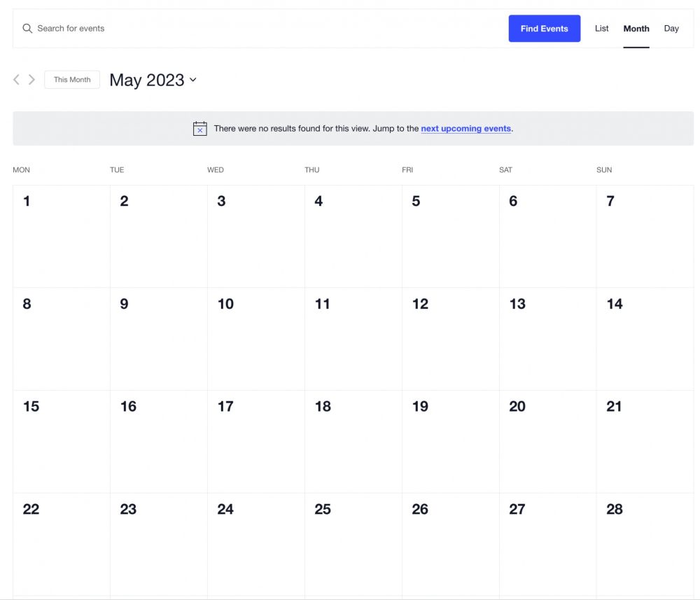Select day 7 in the calendar
This screenshot has width=700, height=600.
[610, 202]
